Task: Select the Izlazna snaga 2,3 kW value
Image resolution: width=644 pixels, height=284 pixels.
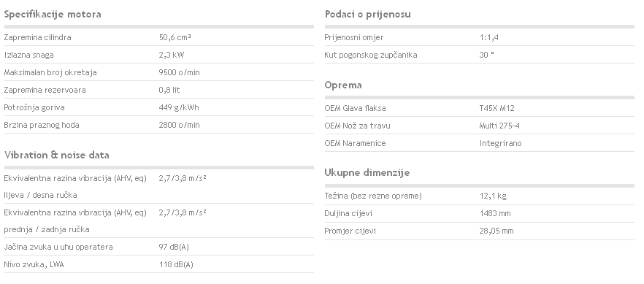Action: pos(172,55)
